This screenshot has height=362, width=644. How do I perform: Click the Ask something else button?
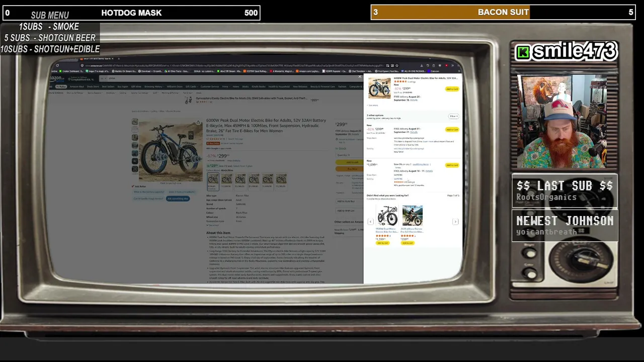click(178, 199)
